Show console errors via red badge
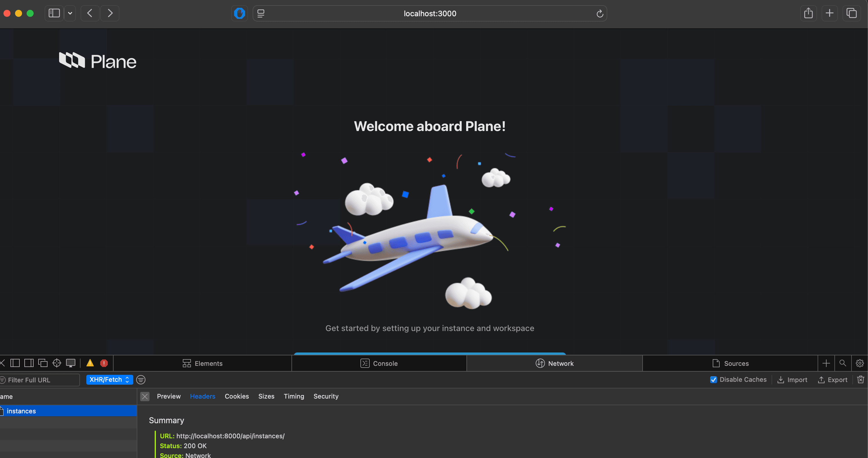This screenshot has width=868, height=458. (104, 363)
